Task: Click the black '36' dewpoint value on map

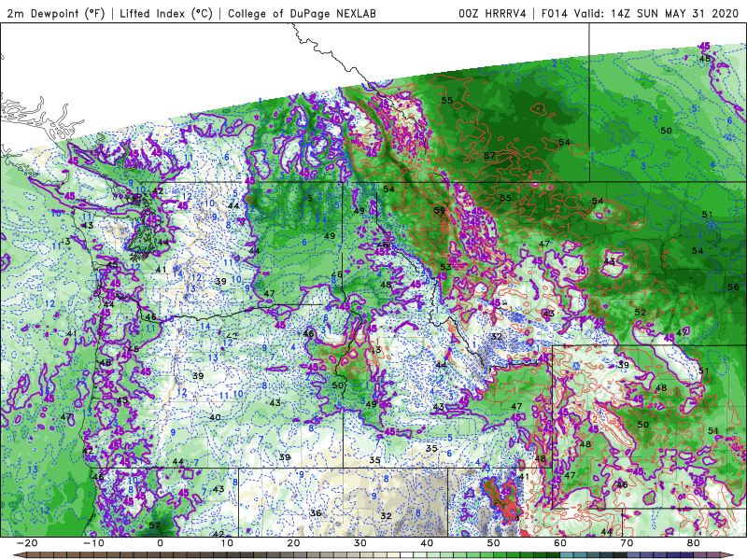Action: 316,512
